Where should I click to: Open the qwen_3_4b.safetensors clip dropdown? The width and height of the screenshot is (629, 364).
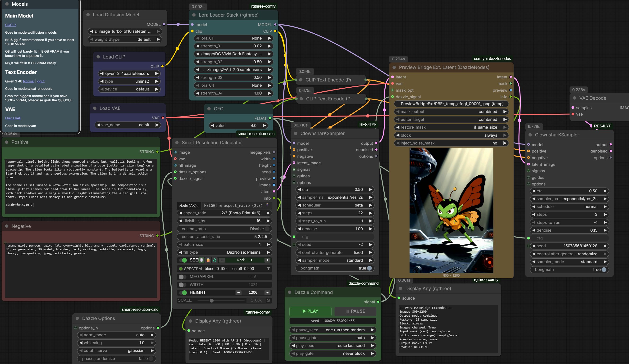point(129,73)
